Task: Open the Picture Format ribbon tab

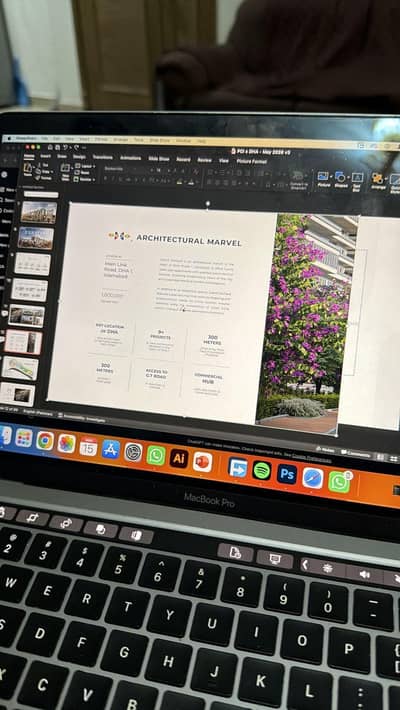Action: 251,161
